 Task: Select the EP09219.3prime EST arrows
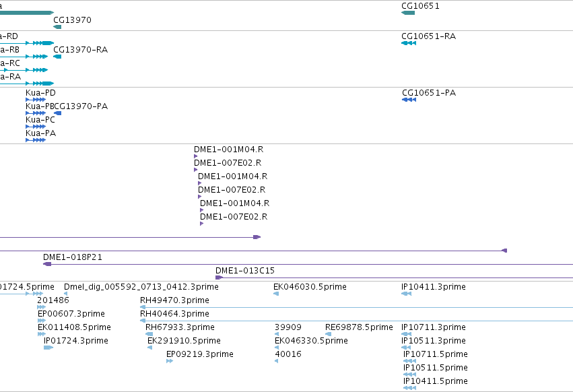[170, 361]
